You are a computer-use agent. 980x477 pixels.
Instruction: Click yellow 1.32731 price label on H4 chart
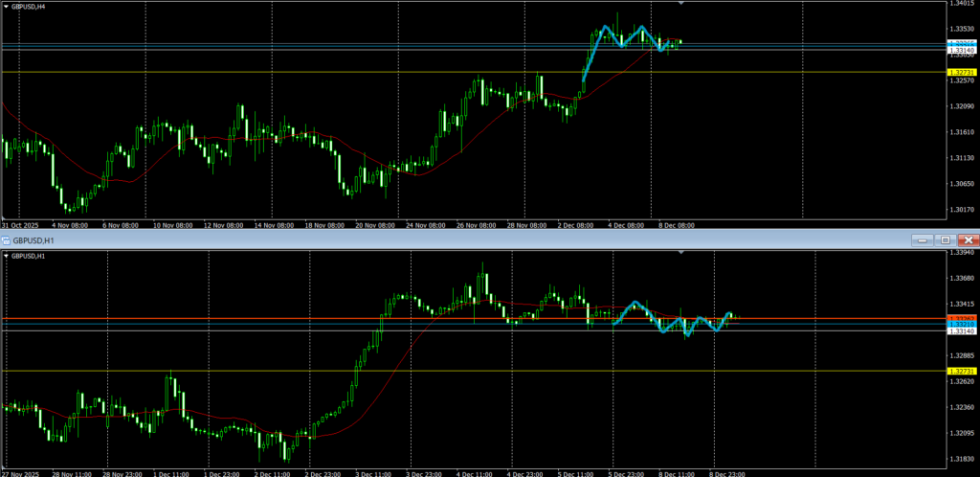coord(960,73)
